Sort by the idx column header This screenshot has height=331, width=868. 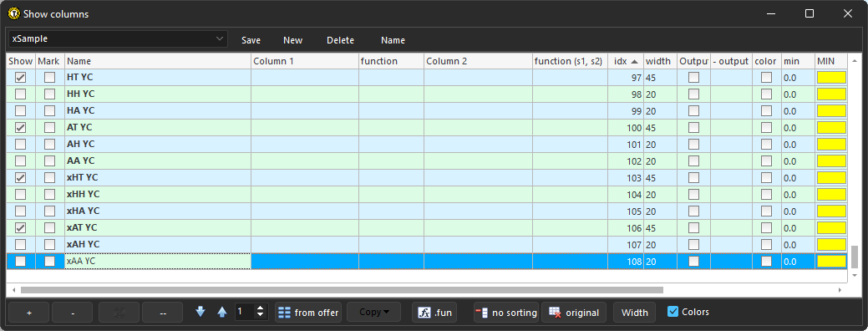pyautogui.click(x=626, y=61)
